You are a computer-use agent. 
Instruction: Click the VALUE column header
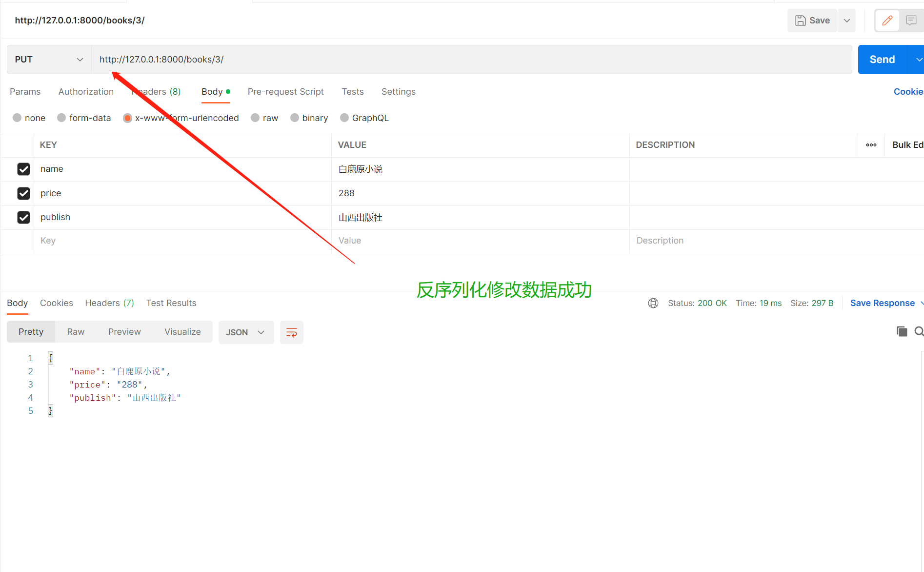tap(352, 145)
